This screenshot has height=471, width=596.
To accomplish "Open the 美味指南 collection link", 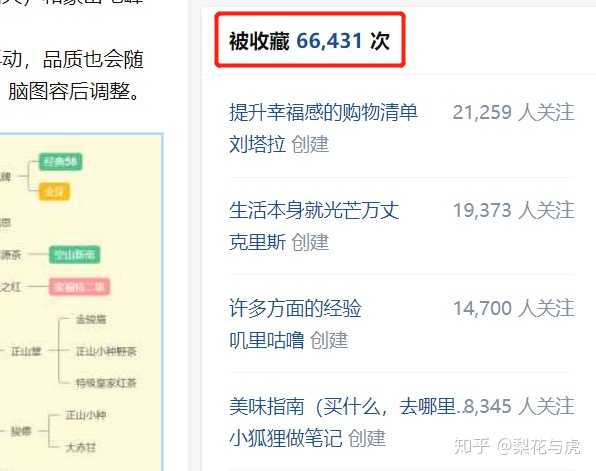I will 345,406.
